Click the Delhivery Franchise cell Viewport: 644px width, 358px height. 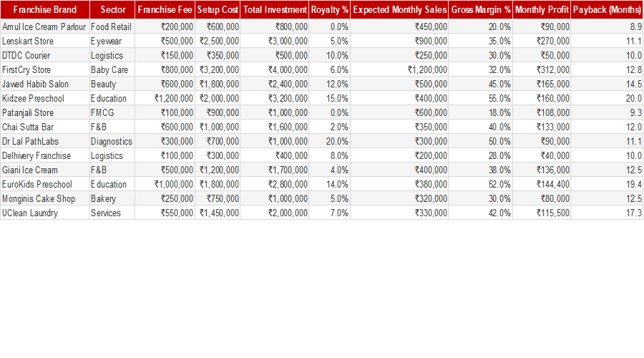click(x=45, y=156)
